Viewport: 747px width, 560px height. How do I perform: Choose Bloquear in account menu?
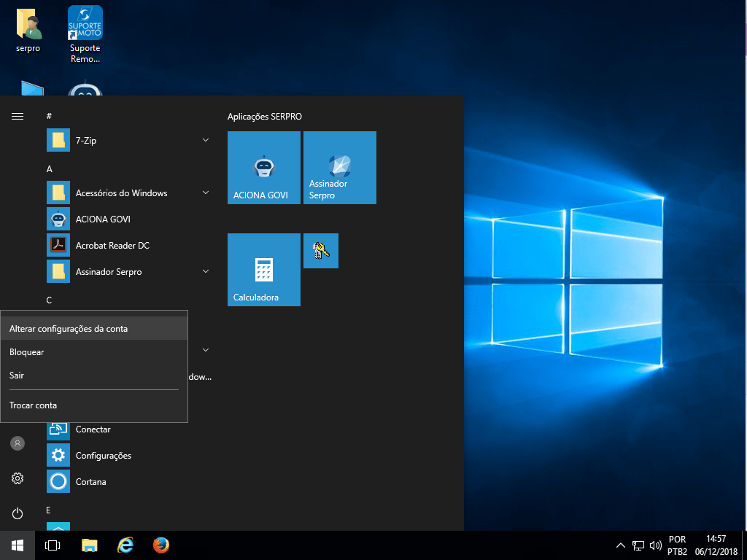(x=27, y=352)
